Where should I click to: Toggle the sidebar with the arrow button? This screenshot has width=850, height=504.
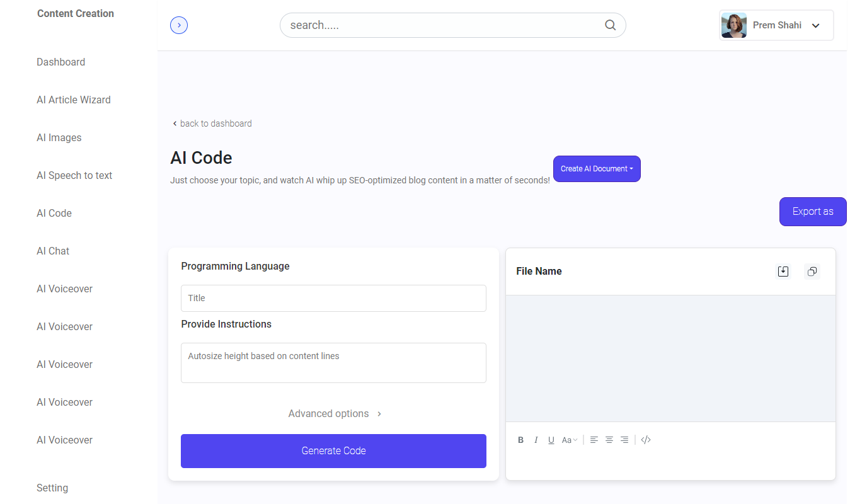179,25
